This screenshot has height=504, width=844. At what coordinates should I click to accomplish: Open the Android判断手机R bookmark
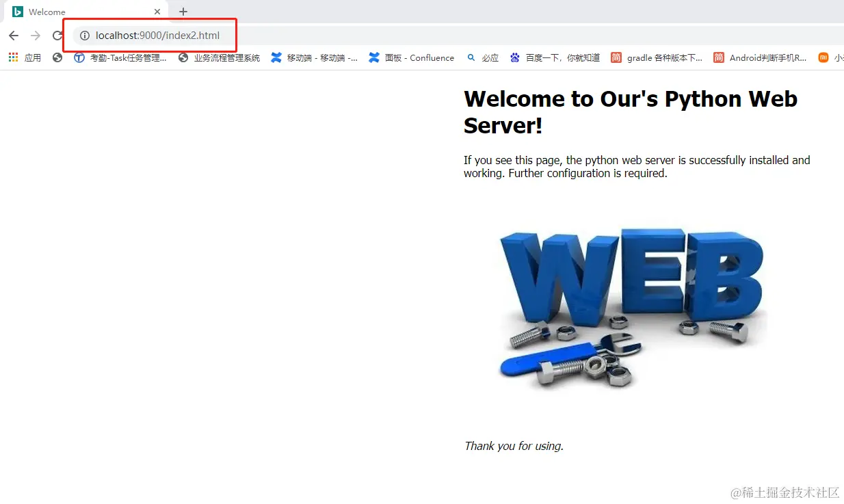pyautogui.click(x=760, y=58)
